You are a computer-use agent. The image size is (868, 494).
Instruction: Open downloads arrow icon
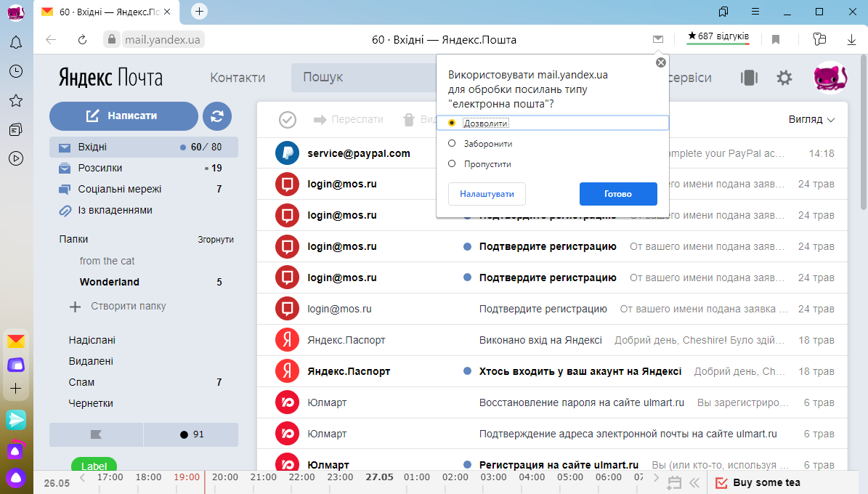851,39
